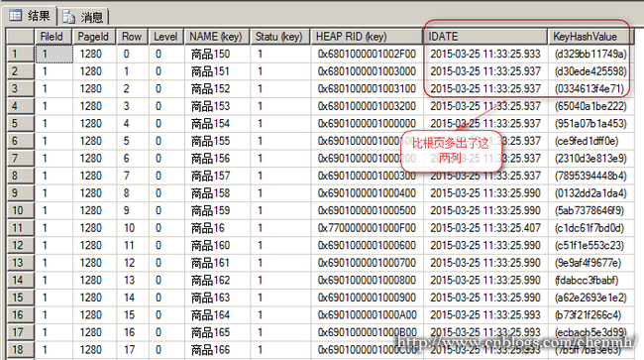Click HEAP RID 0x6901000001000800
This screenshot has height=360, width=644.
pos(367,280)
